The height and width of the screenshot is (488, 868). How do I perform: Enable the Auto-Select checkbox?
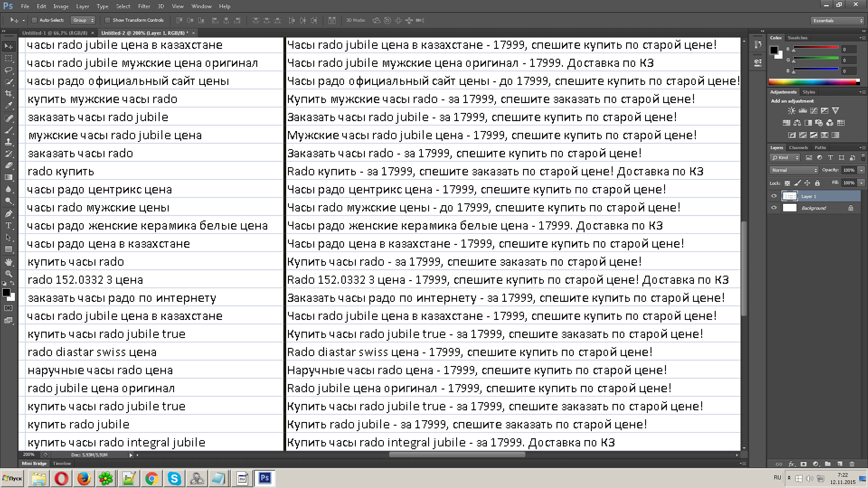34,20
